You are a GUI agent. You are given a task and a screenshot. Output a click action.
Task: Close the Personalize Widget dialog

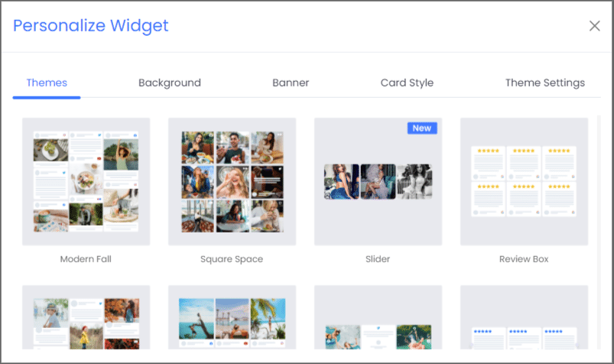pyautogui.click(x=594, y=26)
